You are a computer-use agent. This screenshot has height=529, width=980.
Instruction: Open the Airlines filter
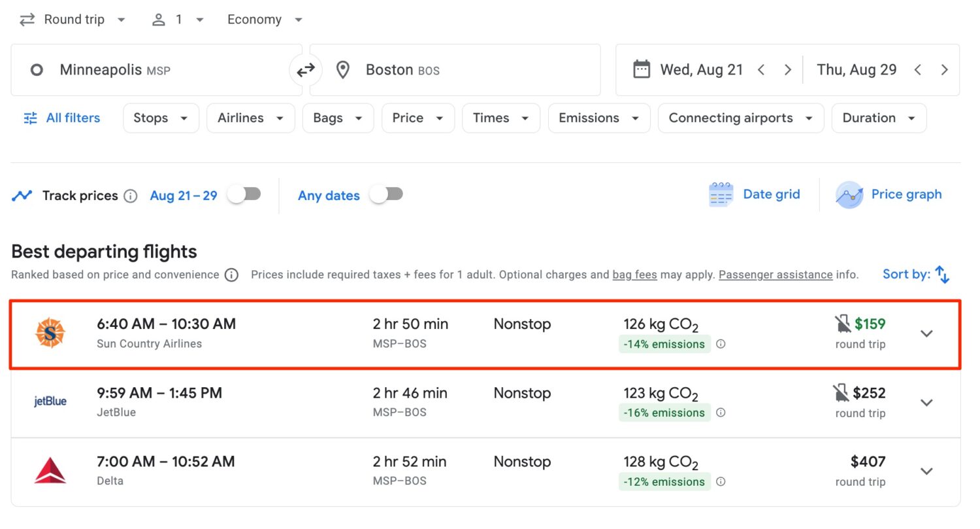(251, 118)
